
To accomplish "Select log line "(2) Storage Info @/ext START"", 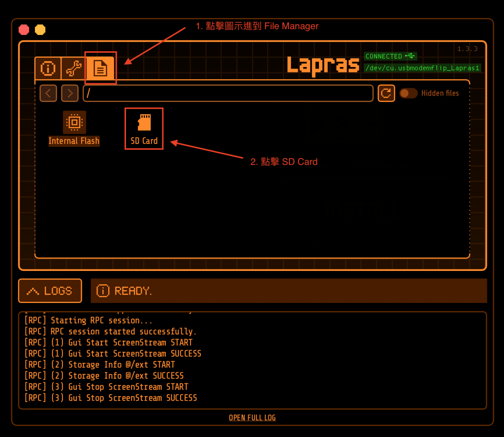I will click(99, 365).
